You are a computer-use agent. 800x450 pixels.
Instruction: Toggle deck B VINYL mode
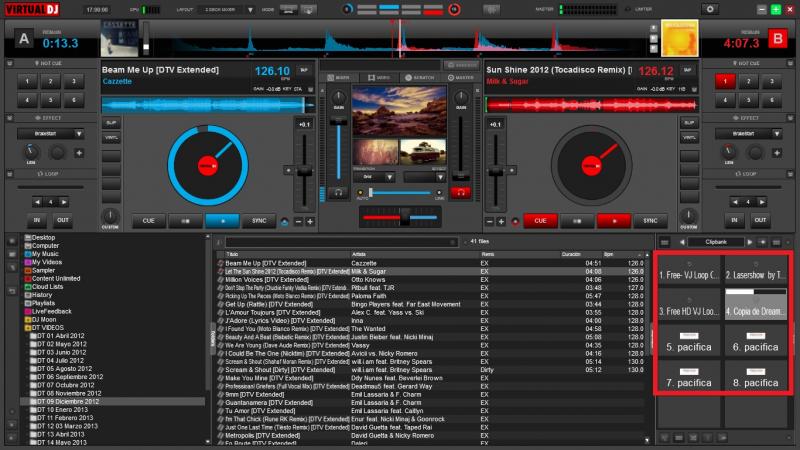689,138
